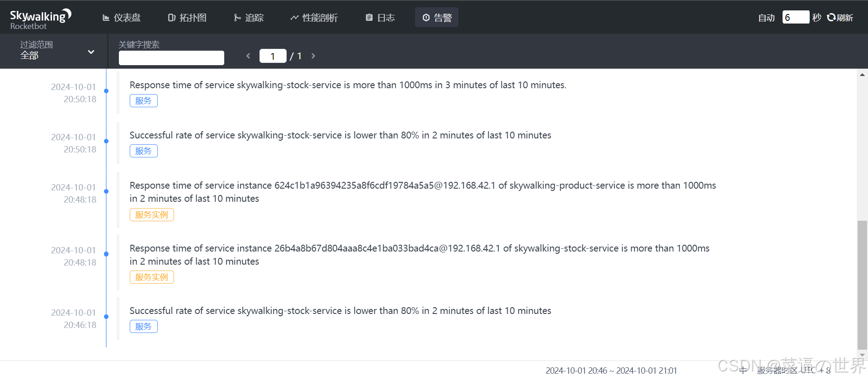Select the 告警 alarm tab

(437, 18)
